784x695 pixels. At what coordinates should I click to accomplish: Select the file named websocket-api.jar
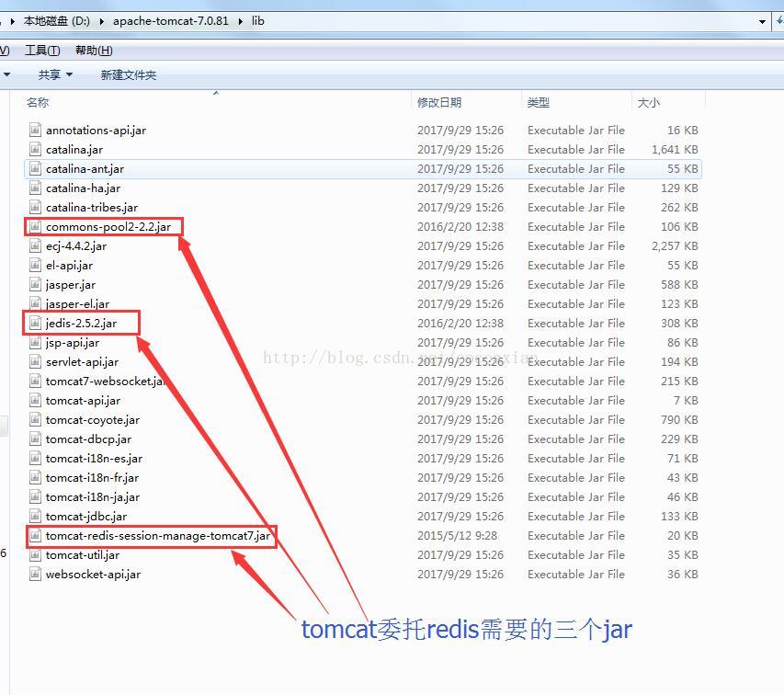point(93,574)
